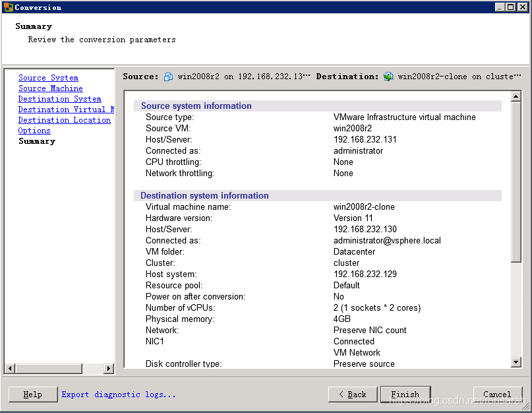Click Preserve NIC count value

pyautogui.click(x=370, y=330)
